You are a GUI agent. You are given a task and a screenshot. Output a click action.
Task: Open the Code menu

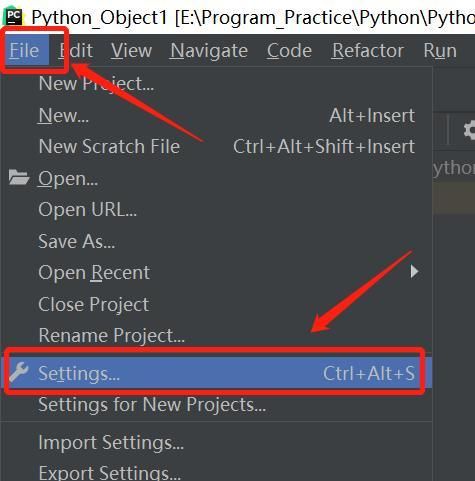click(x=289, y=51)
